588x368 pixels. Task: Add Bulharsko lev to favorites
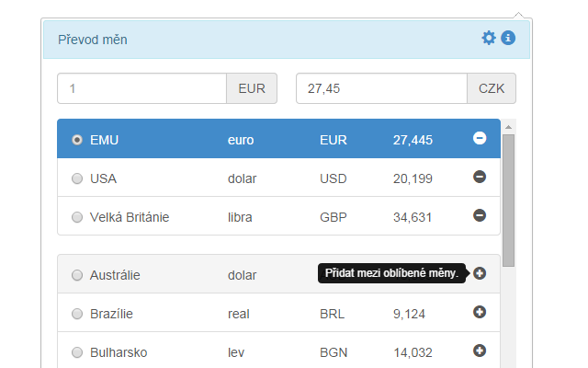point(480,351)
